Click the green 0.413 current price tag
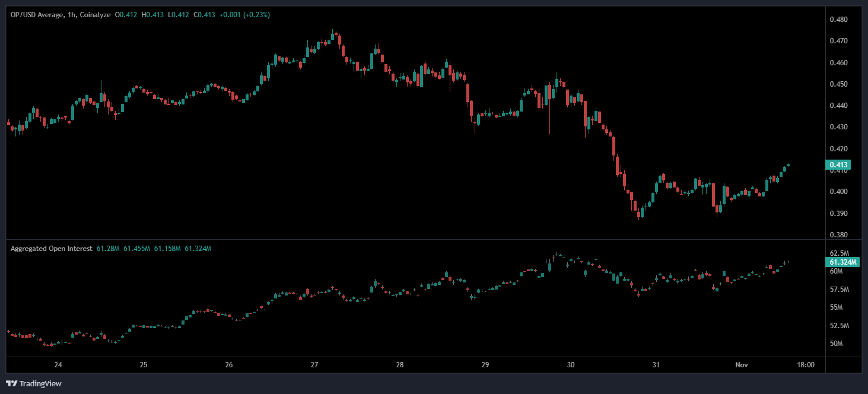This screenshot has width=868, height=394. [838, 165]
